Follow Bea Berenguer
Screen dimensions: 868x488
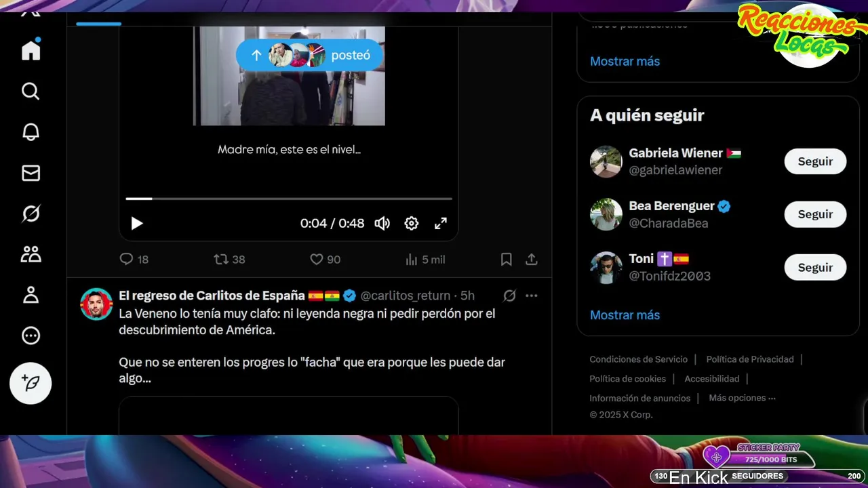(x=815, y=214)
